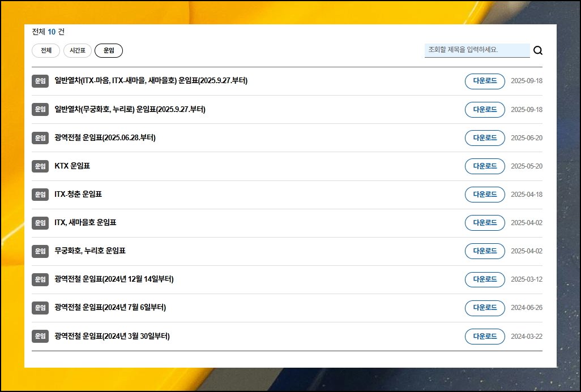Select the 전체 filter tab

pos(46,50)
